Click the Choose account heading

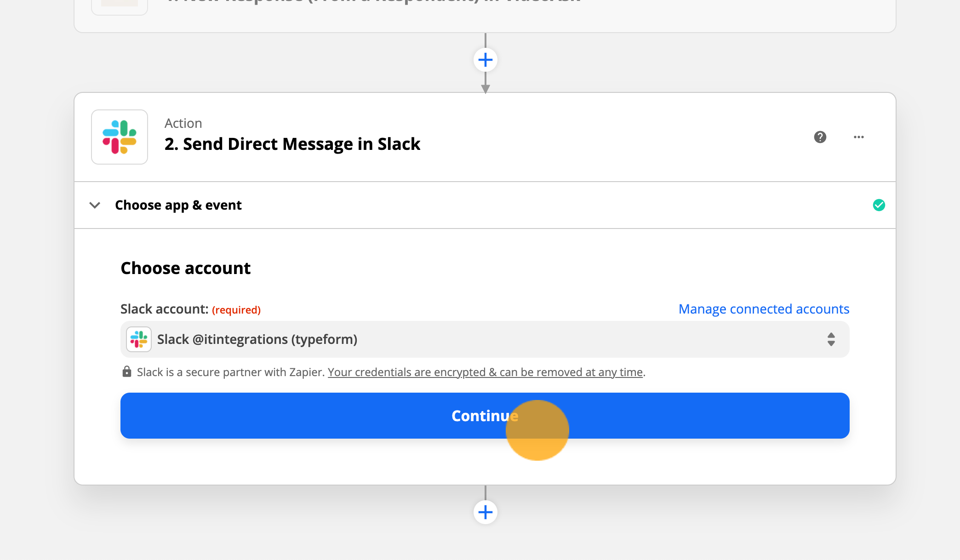click(185, 268)
